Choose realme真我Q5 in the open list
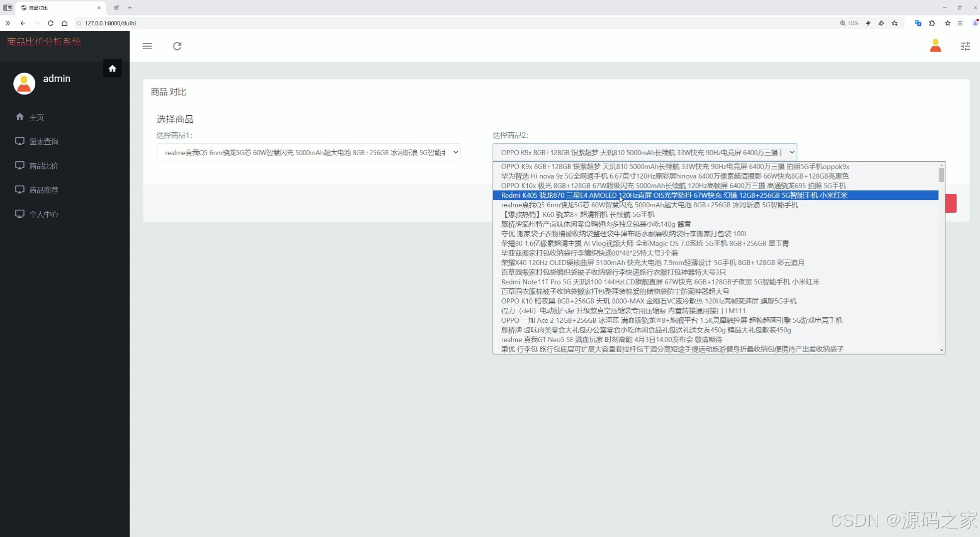Viewport: 980px width, 537px height. pos(716,205)
